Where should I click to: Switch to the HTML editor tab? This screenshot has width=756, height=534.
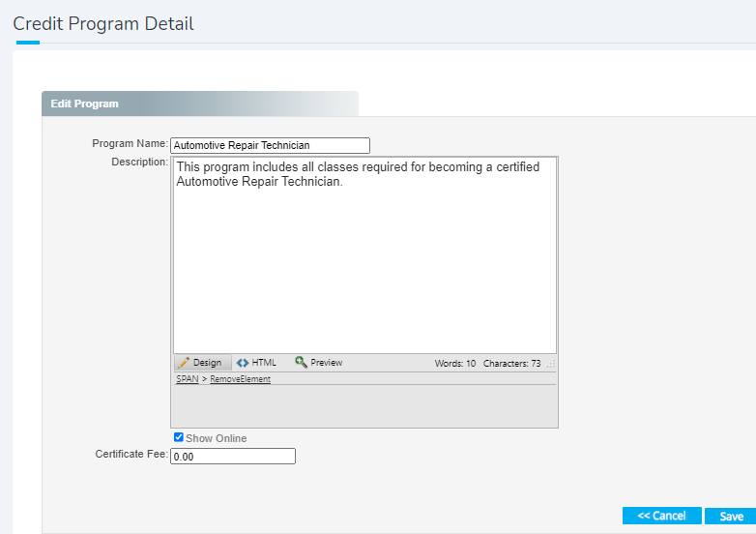click(256, 363)
